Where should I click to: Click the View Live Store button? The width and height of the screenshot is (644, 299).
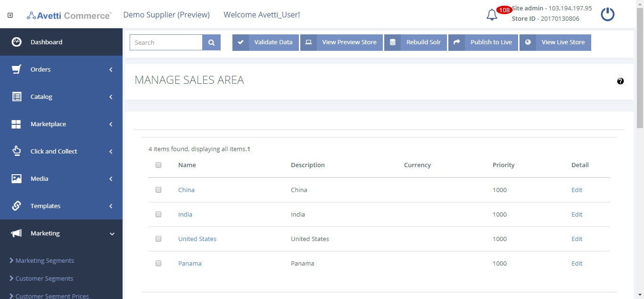click(555, 42)
